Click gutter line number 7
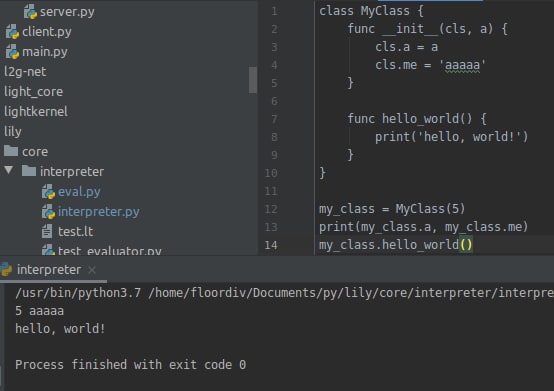This screenshot has height=391, width=554. pyautogui.click(x=274, y=119)
